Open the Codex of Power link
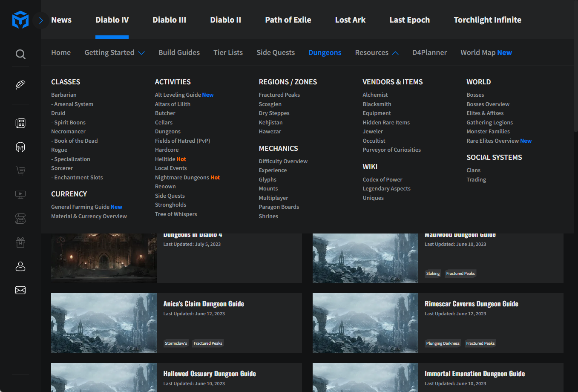The image size is (578, 392). point(382,179)
